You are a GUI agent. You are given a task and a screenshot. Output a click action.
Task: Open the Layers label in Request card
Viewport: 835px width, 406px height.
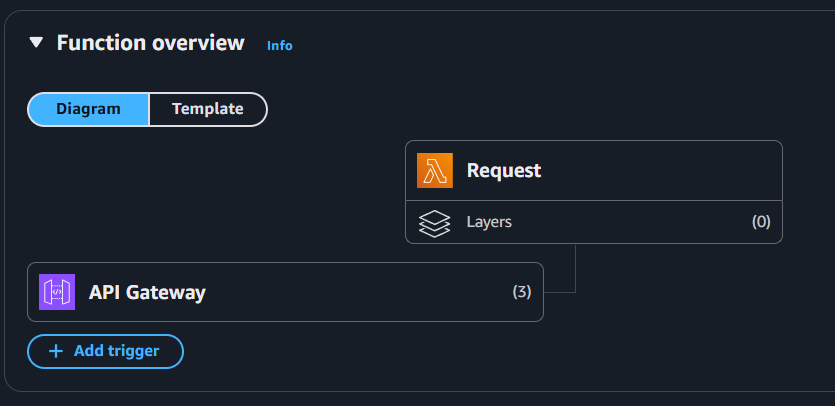pos(489,222)
